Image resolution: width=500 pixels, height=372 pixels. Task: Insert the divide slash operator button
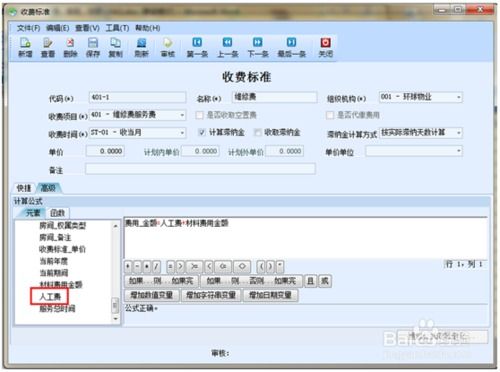coord(156,266)
